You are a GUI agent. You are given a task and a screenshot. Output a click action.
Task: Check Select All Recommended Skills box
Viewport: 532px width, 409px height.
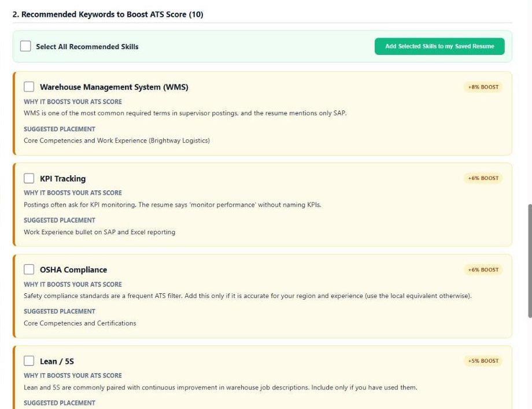25,46
